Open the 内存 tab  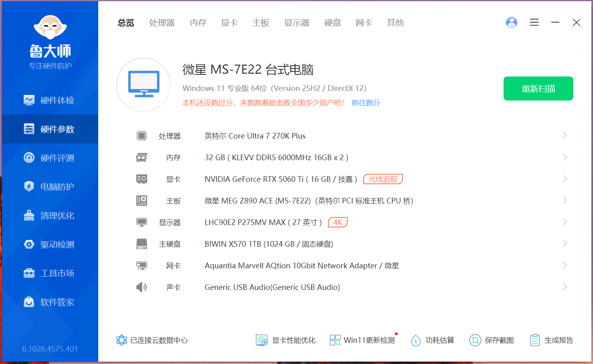[198, 23]
